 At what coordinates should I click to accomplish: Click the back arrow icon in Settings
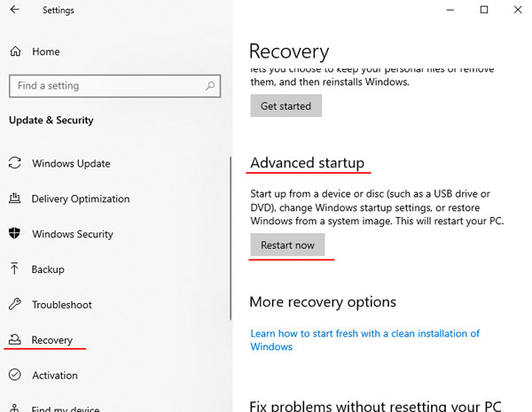point(14,10)
